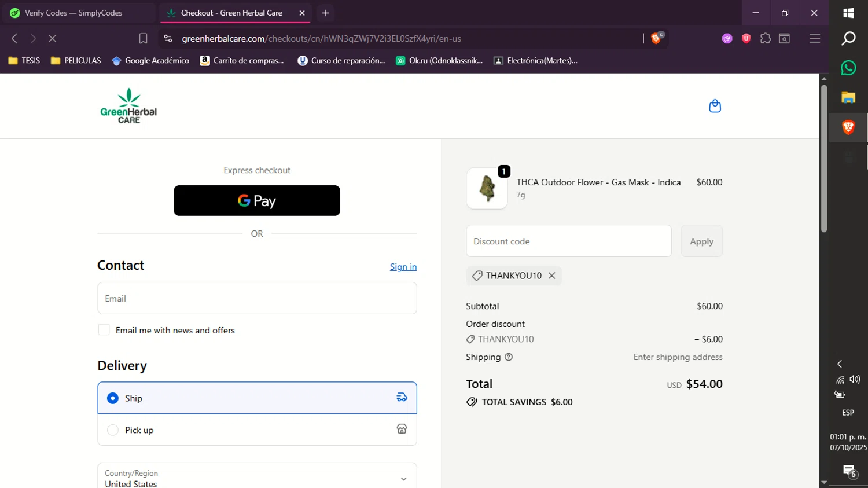View site information icon in address bar
The image size is (868, 488).
[x=168, y=39]
